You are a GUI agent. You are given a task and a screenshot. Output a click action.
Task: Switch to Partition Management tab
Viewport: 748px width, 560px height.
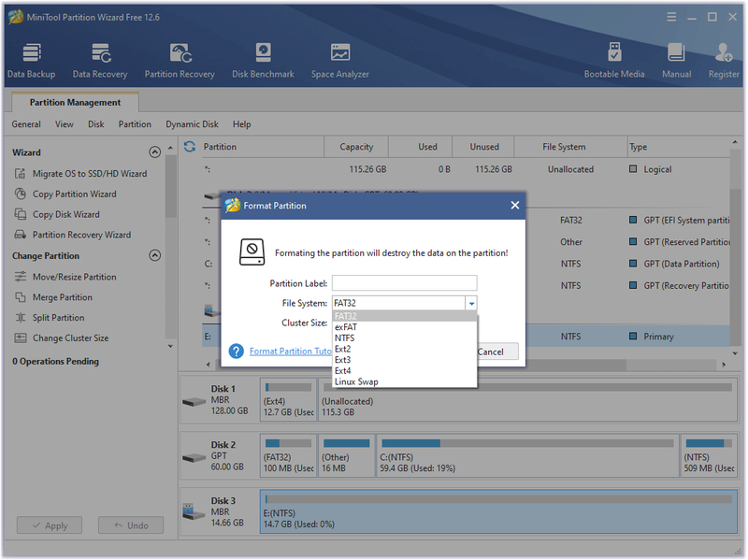click(76, 103)
